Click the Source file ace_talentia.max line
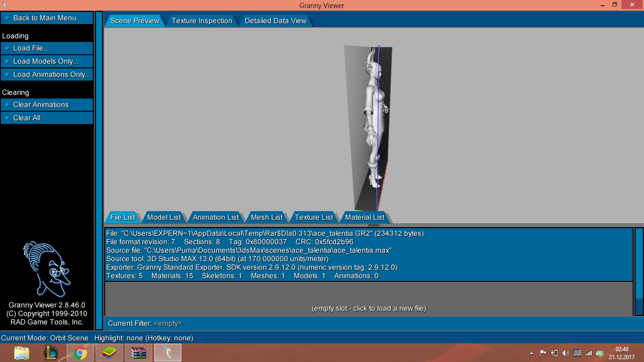644x362 pixels. coord(249,250)
